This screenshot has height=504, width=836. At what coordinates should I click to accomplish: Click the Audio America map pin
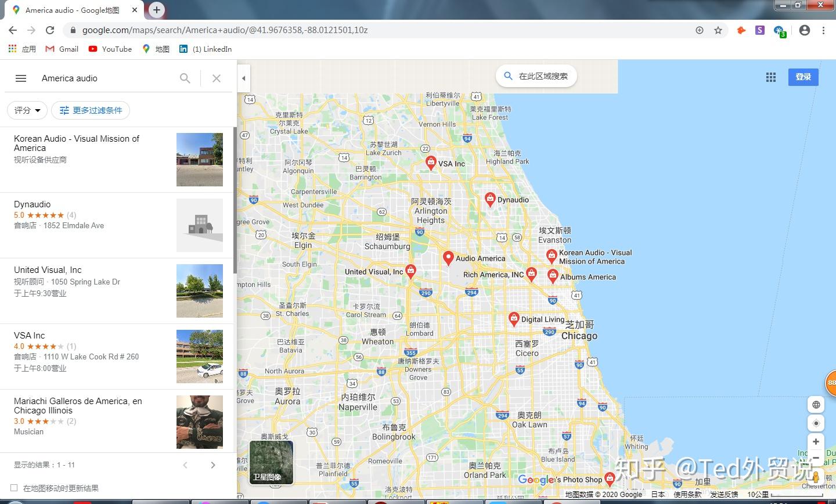coord(448,258)
